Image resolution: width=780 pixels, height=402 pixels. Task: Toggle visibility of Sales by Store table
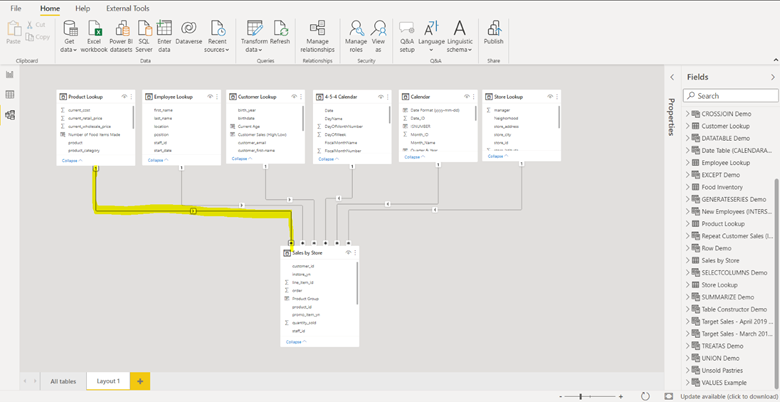tap(348, 253)
